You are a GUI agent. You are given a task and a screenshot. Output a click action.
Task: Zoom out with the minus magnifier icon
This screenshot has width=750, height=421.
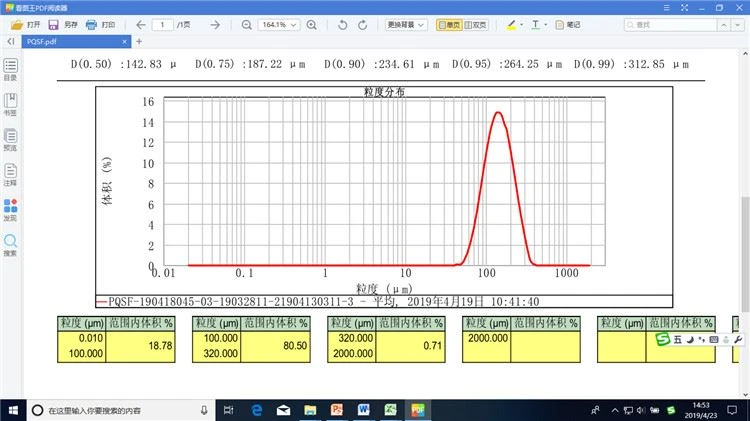pos(246,24)
